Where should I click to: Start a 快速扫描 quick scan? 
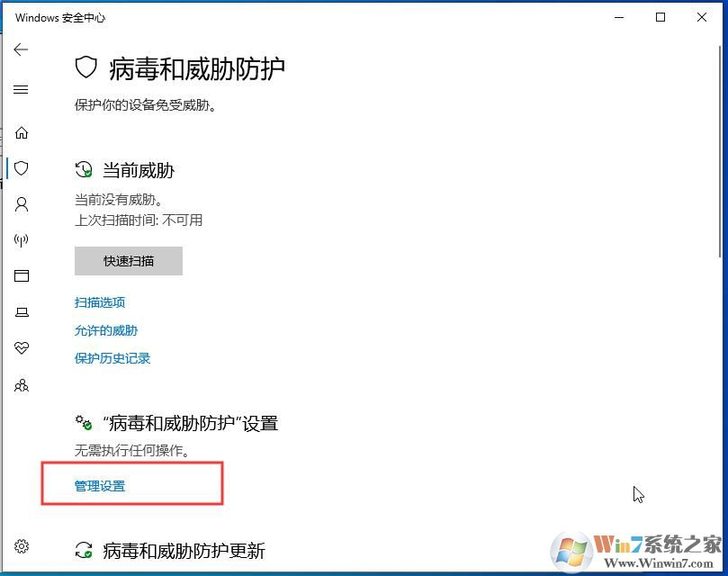128,261
